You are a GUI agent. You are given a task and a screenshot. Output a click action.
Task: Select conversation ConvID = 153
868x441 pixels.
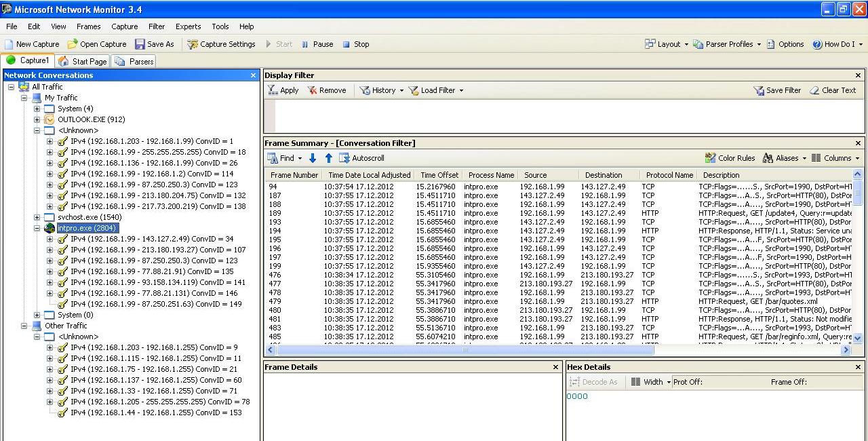[x=156, y=413]
